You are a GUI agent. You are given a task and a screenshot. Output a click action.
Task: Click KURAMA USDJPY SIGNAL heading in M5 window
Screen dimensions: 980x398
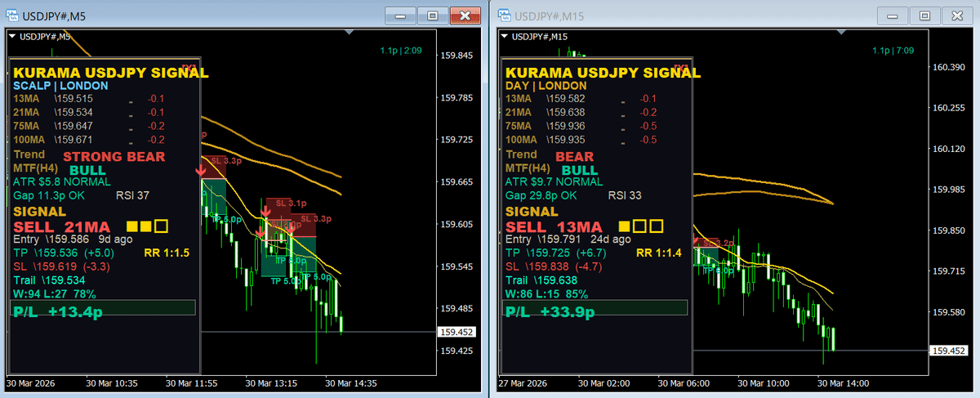[x=111, y=72]
